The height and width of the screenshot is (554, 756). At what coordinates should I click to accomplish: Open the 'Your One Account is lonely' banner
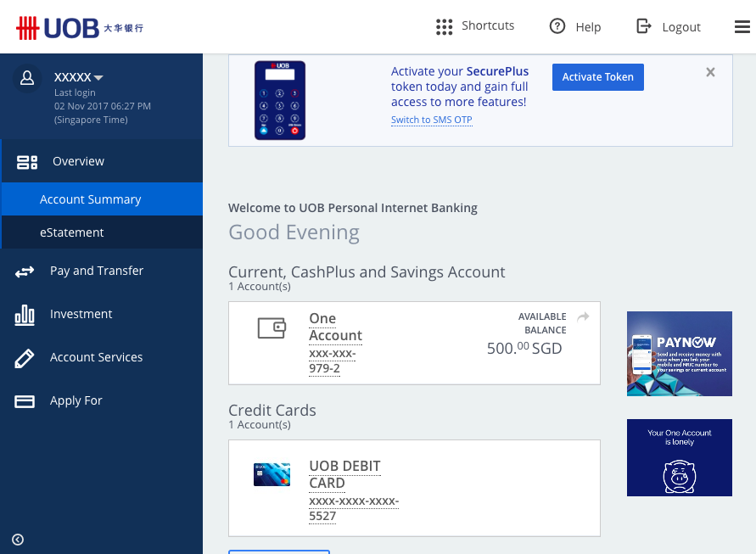coord(680,457)
